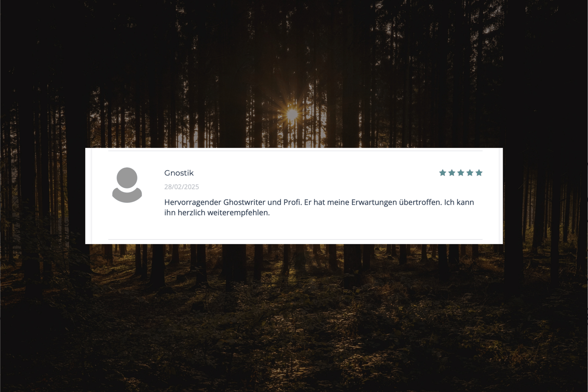The height and width of the screenshot is (392, 588).
Task: Open the reviewer name Gnostik
Action: point(179,173)
